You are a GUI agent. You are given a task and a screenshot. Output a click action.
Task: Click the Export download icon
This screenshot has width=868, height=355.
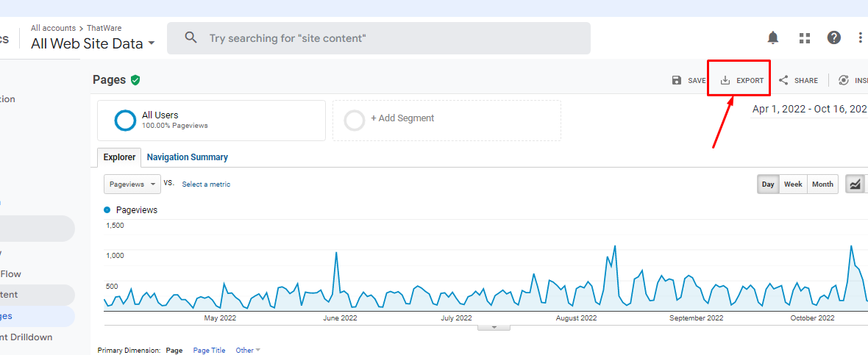click(725, 80)
